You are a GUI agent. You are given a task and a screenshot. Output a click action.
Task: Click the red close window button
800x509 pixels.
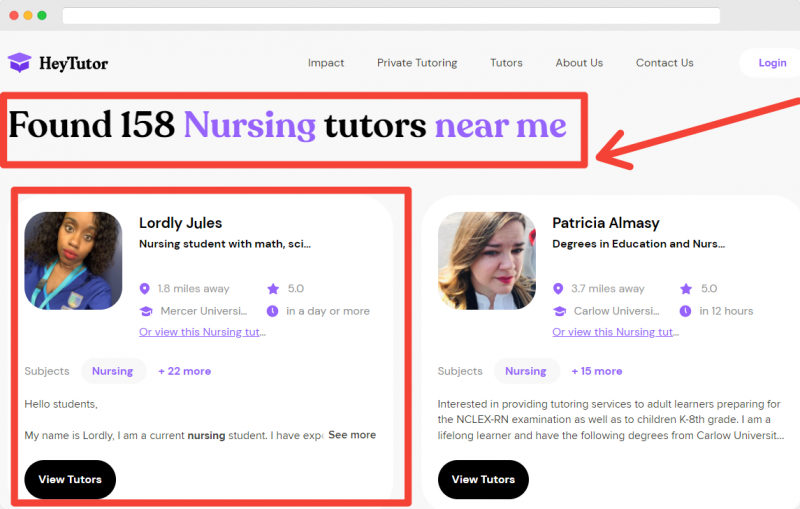click(x=14, y=15)
